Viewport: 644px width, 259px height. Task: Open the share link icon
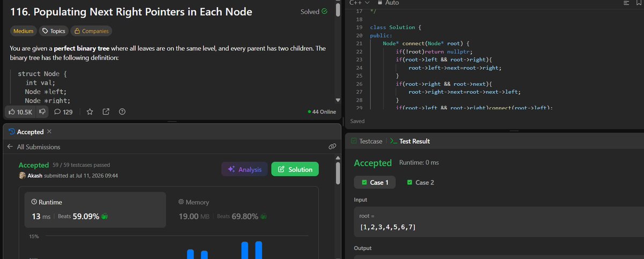coord(106,112)
